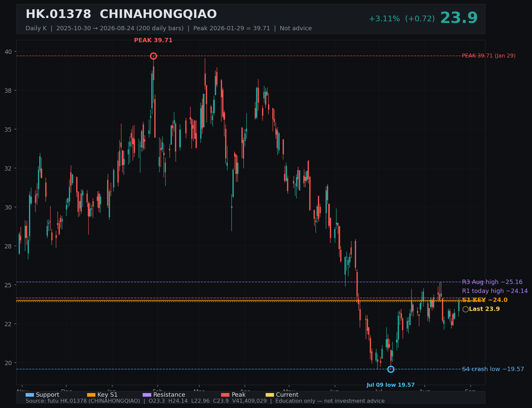Click the 35 y-axis tick label
532x408 pixels.
click(x=8, y=129)
